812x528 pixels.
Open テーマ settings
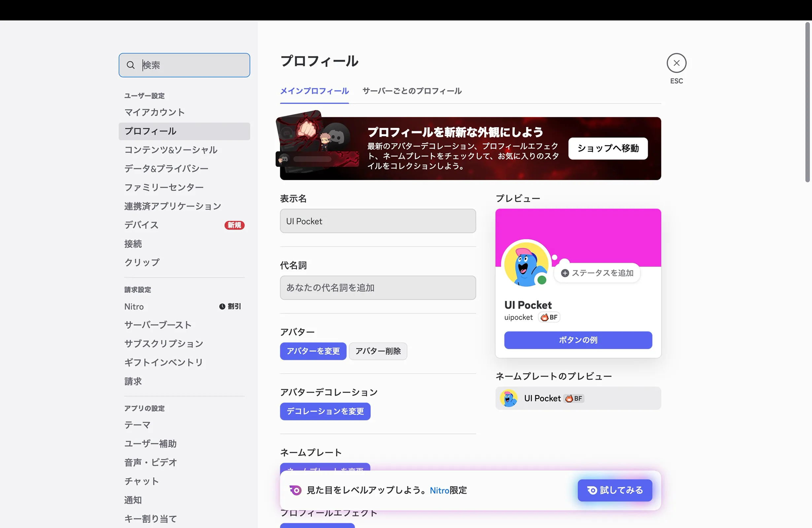[184, 425]
